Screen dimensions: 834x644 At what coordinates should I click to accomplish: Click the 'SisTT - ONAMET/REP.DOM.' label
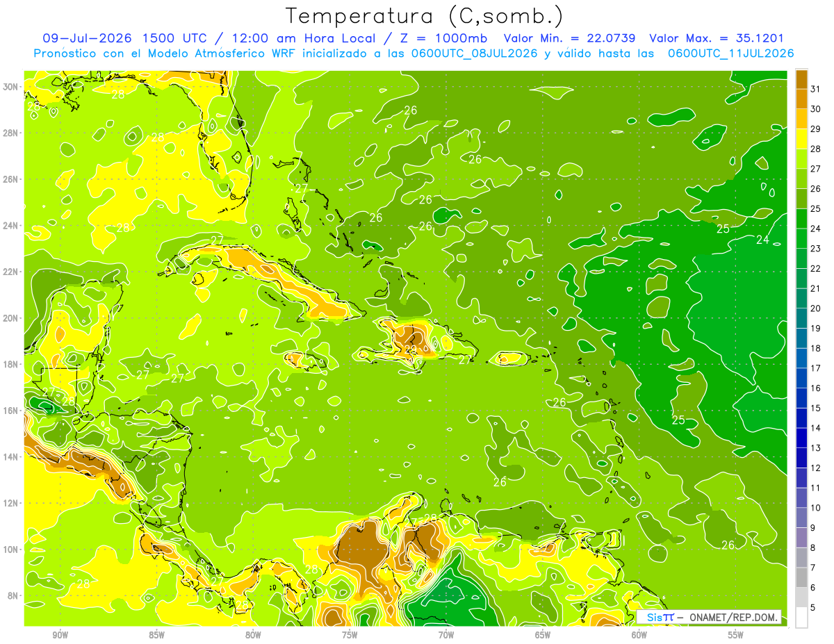point(709,617)
